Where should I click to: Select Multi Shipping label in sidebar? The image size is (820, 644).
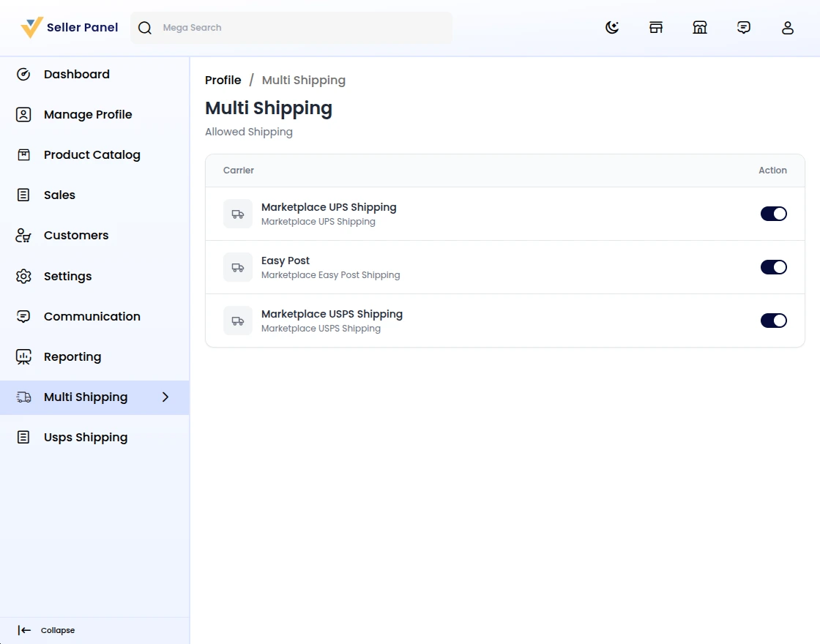point(86,397)
